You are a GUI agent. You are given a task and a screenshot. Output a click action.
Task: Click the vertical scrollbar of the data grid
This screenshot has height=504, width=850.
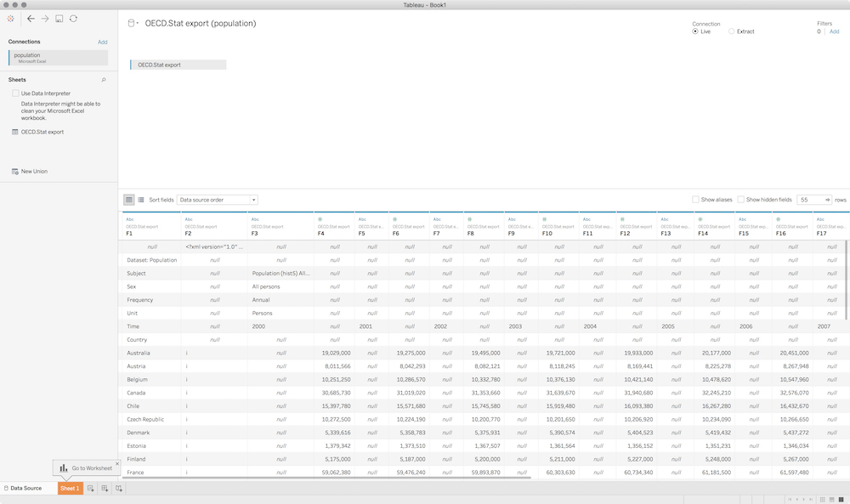[847, 280]
